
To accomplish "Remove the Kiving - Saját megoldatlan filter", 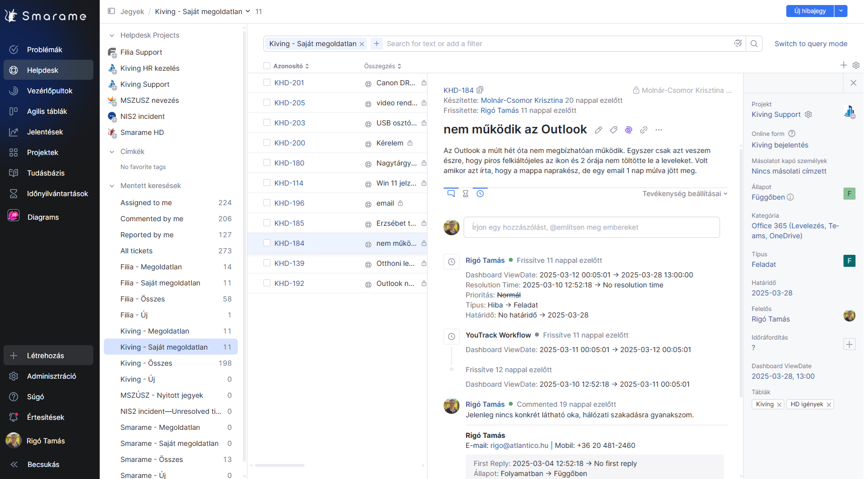I will (362, 44).
